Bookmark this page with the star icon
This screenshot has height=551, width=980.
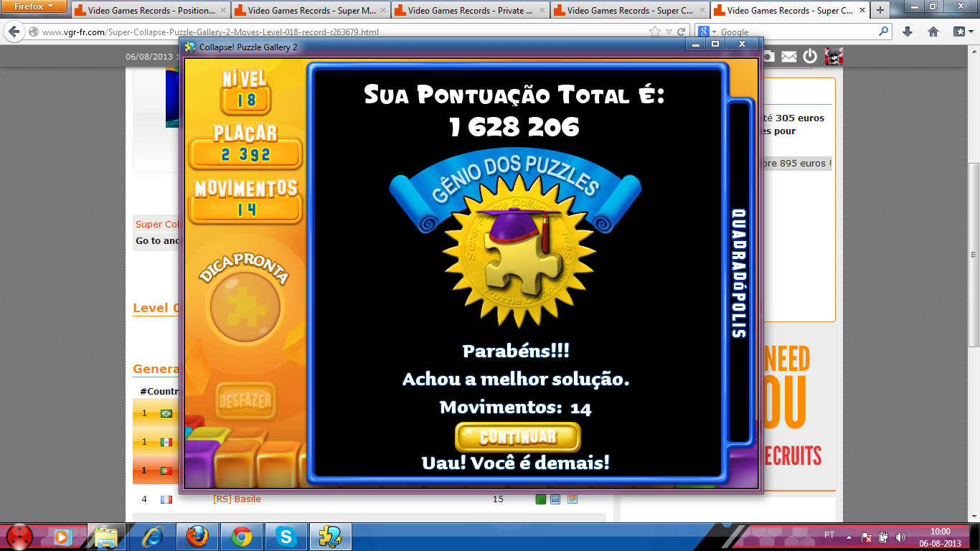click(654, 32)
